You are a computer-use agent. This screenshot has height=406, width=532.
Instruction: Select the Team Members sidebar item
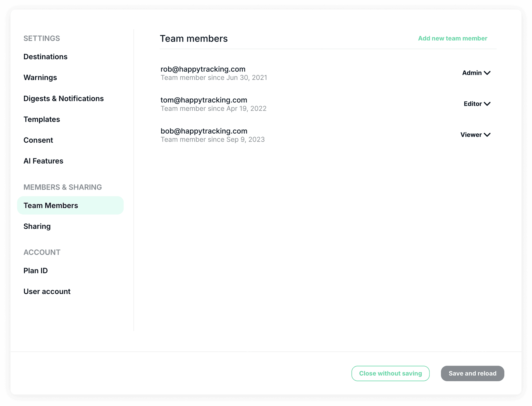point(51,206)
